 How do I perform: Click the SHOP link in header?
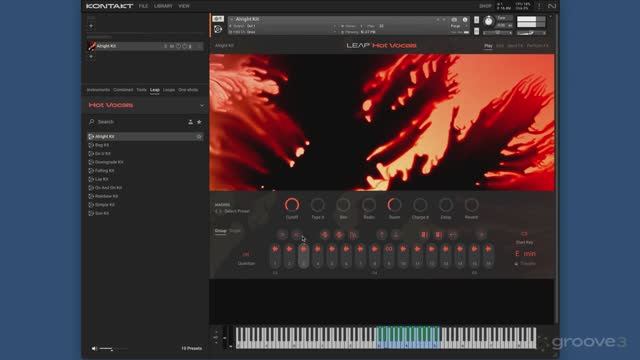485,6
